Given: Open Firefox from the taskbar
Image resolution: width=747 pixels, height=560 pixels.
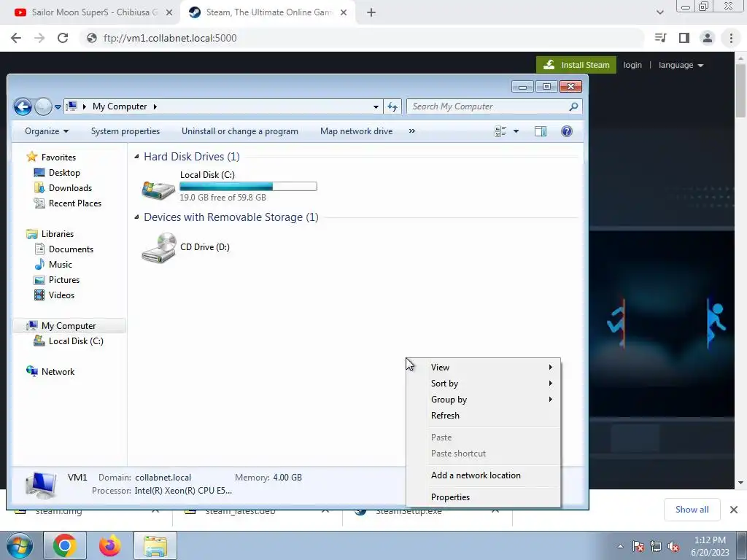Looking at the screenshot, I should click(x=109, y=545).
